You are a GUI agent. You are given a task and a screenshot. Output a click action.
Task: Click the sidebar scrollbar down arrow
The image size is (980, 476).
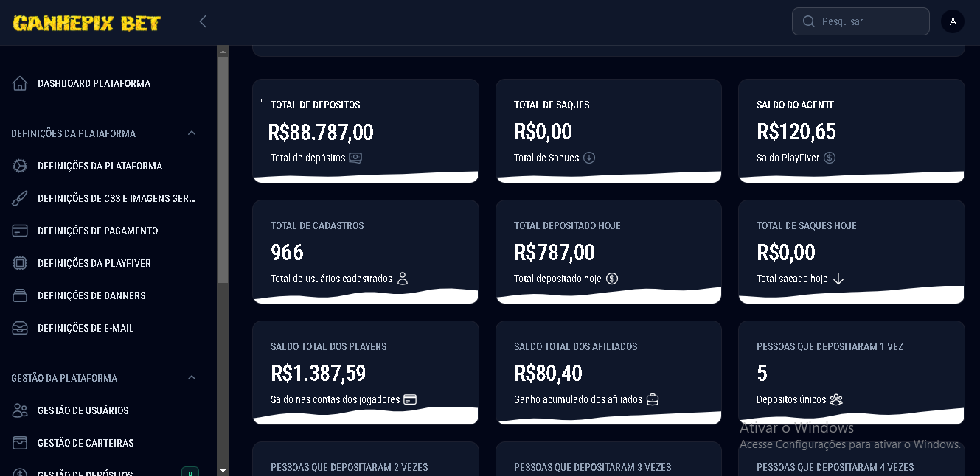tap(223, 470)
